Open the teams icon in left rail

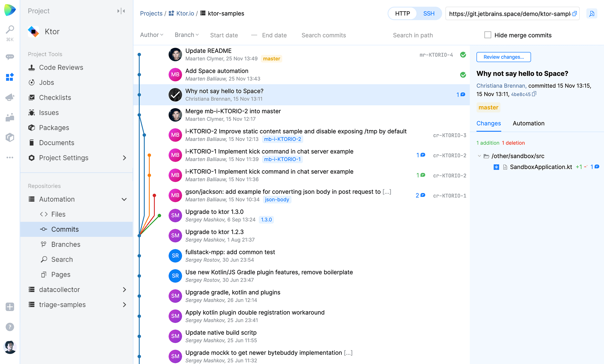10,117
